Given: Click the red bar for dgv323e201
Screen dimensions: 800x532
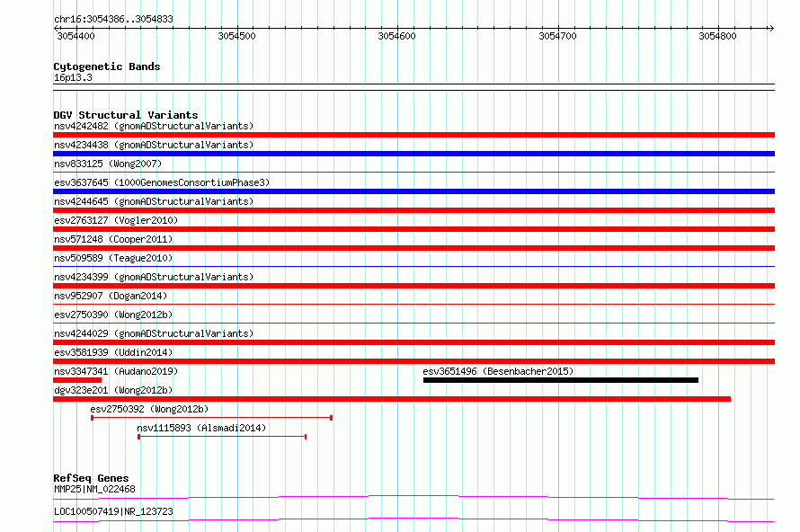Looking at the screenshot, I should [x=392, y=399].
